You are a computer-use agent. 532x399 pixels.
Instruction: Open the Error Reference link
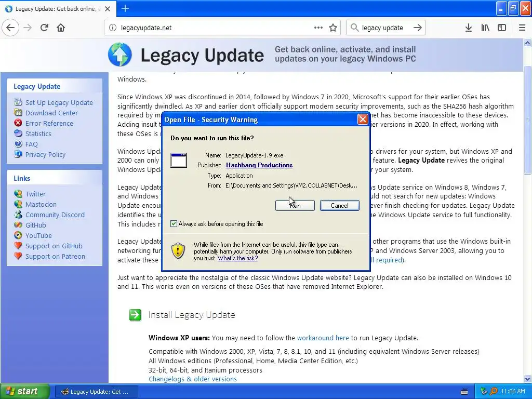(x=49, y=124)
